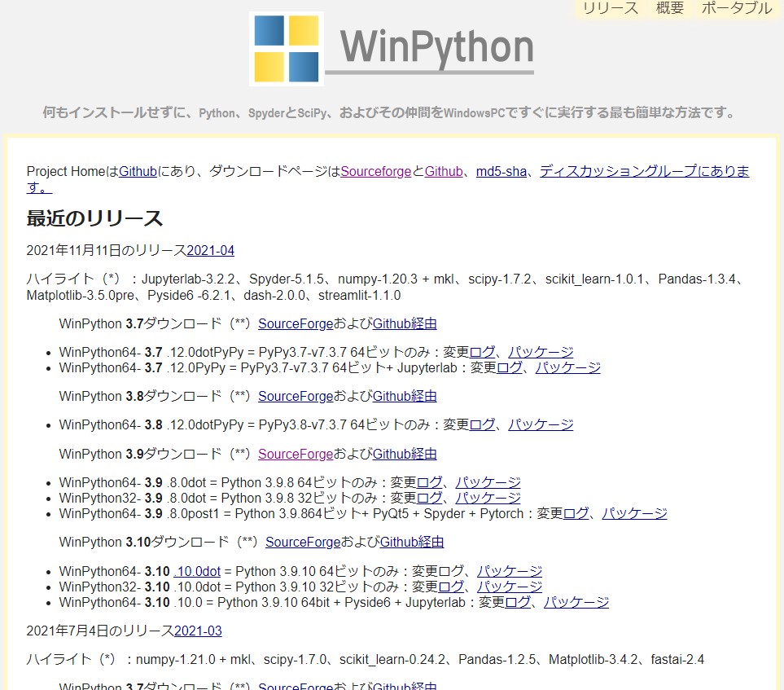This screenshot has width=784, height=690.
Task: Open the Project Home Github link
Action: point(138,172)
